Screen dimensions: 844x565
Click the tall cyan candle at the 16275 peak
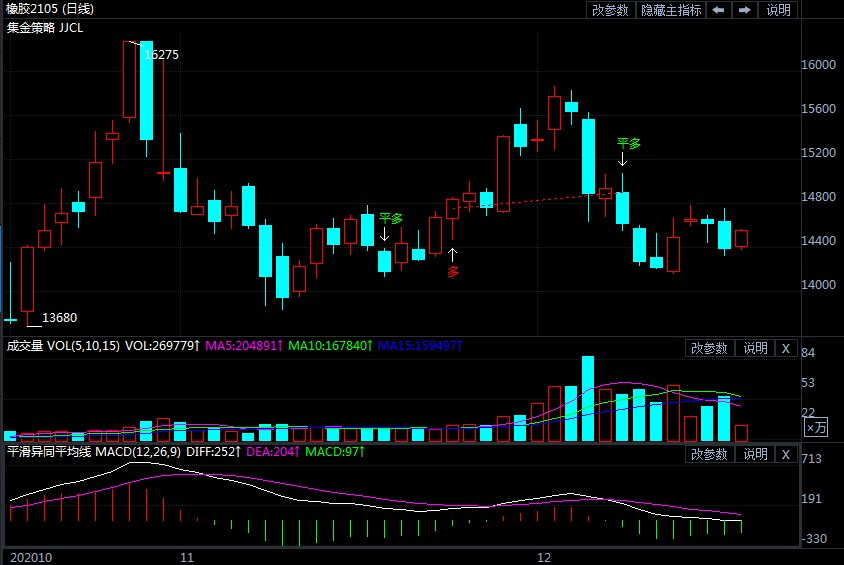pyautogui.click(x=146, y=90)
